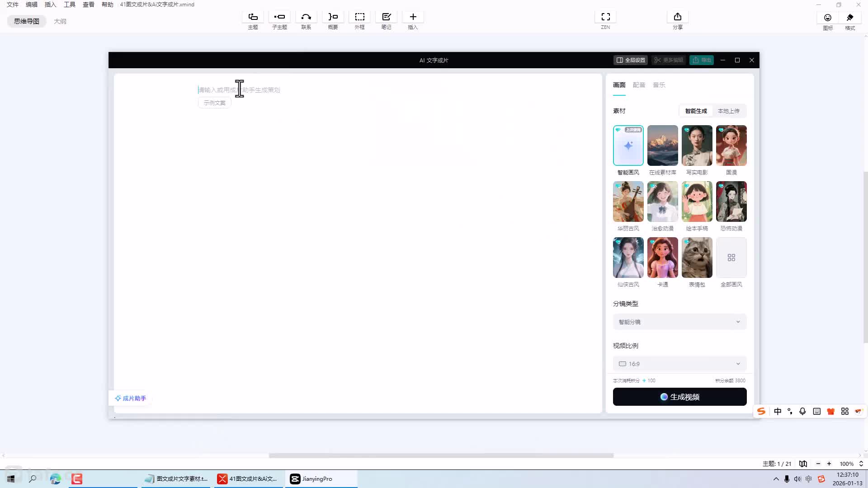This screenshot has height=488, width=868.
Task: Switch to the 配音 voiceover tab
Action: [639, 85]
